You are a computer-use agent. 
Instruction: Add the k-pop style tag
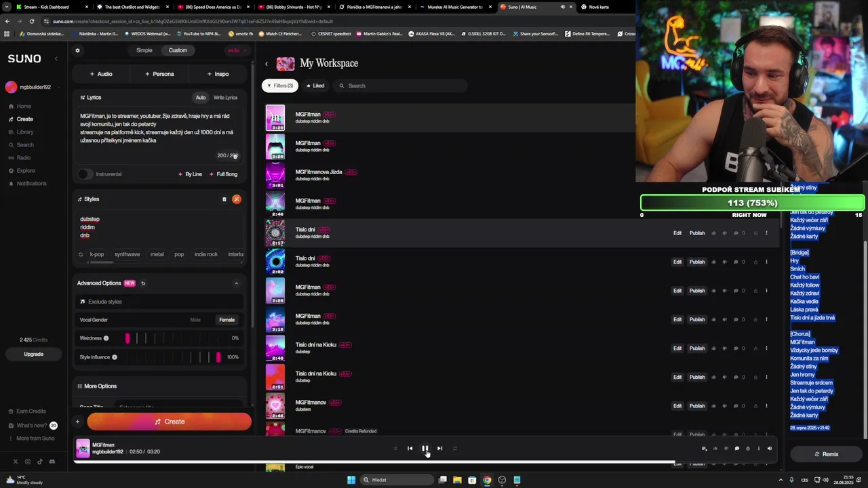click(x=97, y=254)
